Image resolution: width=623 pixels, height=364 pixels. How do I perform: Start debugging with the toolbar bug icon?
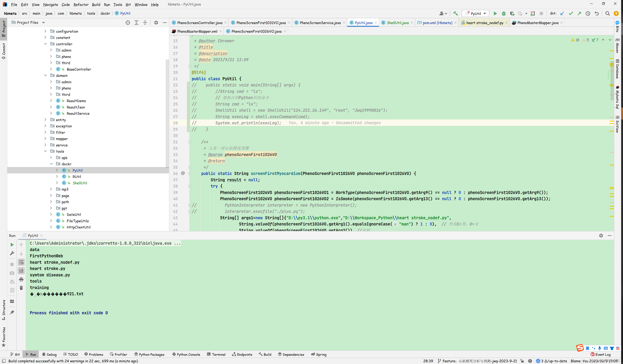point(503,14)
